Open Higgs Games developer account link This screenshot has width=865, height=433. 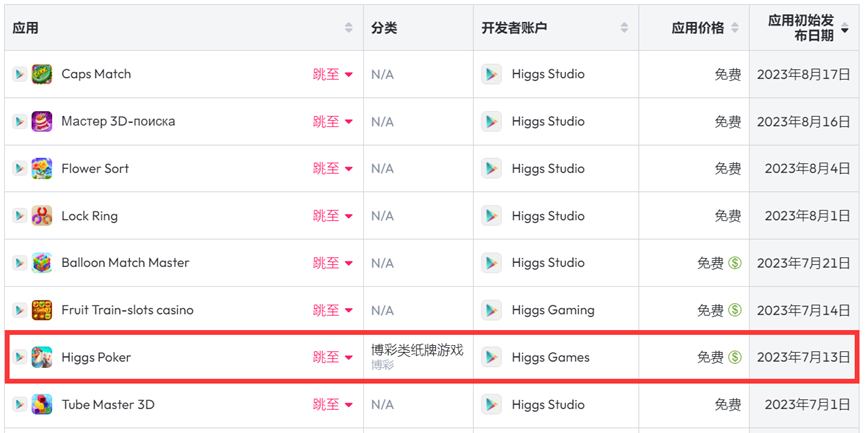click(x=551, y=357)
